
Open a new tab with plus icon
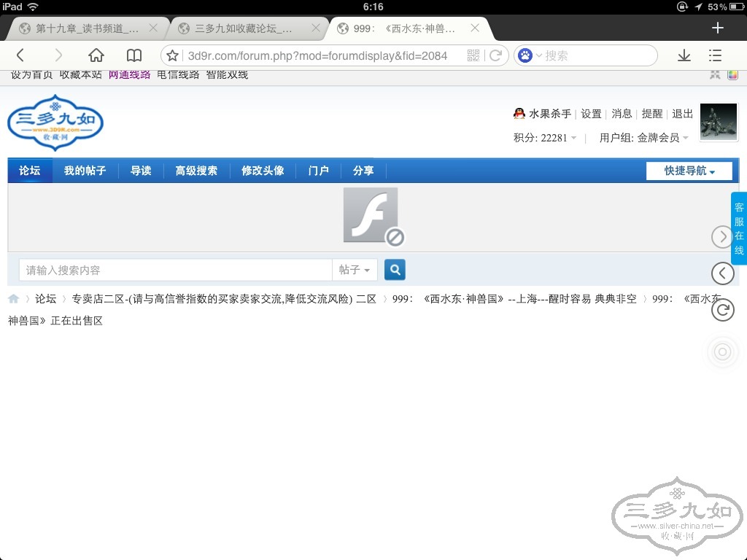(x=718, y=28)
